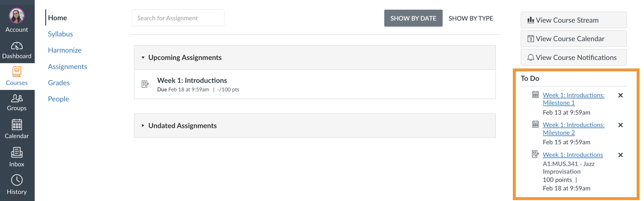Go to the Dashboard icon
644x201 pixels.
(x=17, y=46)
